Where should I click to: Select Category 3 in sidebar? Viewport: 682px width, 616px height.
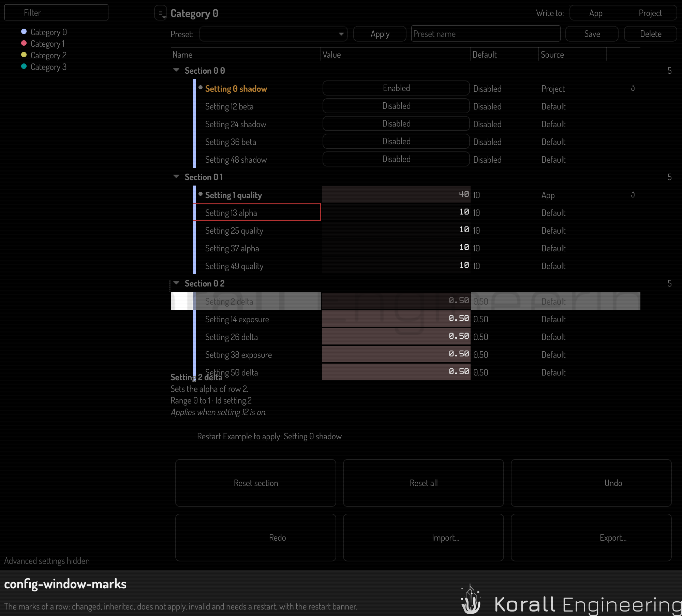48,67
